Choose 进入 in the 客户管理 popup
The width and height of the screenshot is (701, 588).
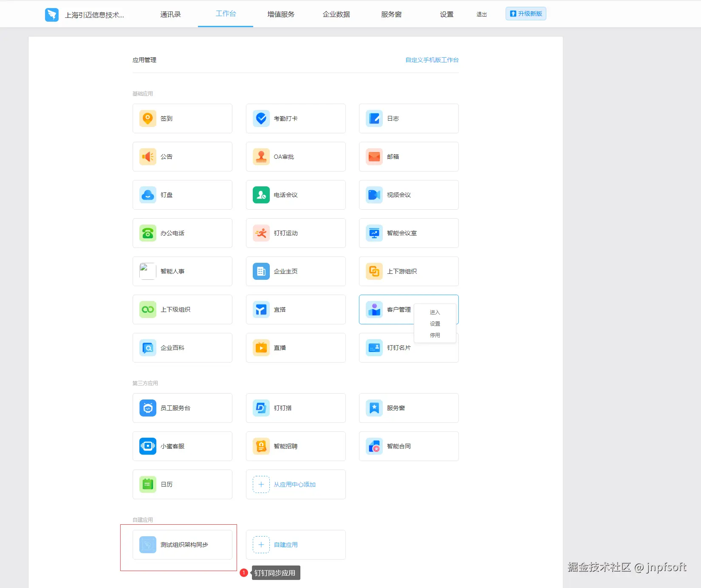pos(435,312)
